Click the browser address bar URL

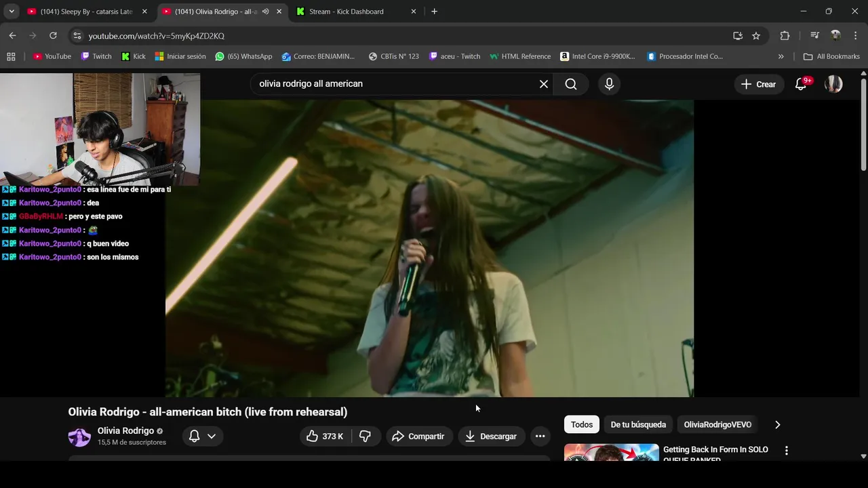156,36
